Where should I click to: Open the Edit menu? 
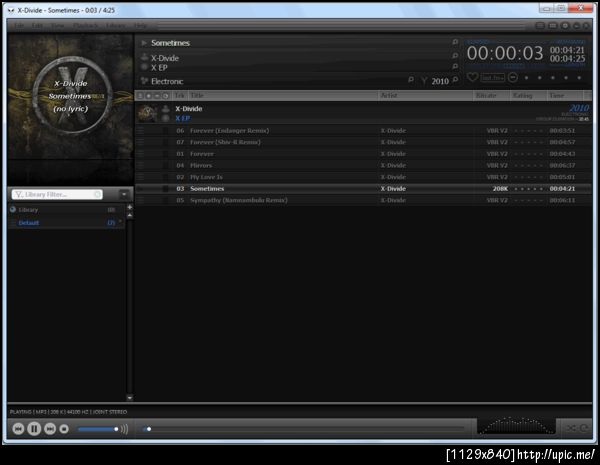click(37, 26)
